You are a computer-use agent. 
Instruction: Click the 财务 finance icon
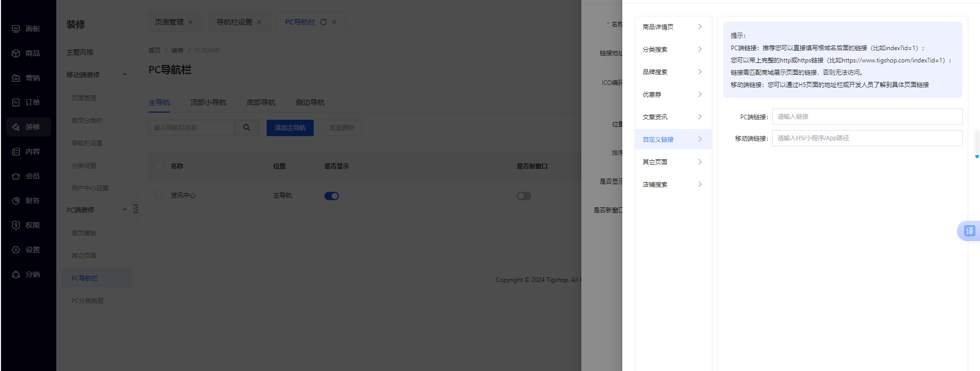(16, 201)
